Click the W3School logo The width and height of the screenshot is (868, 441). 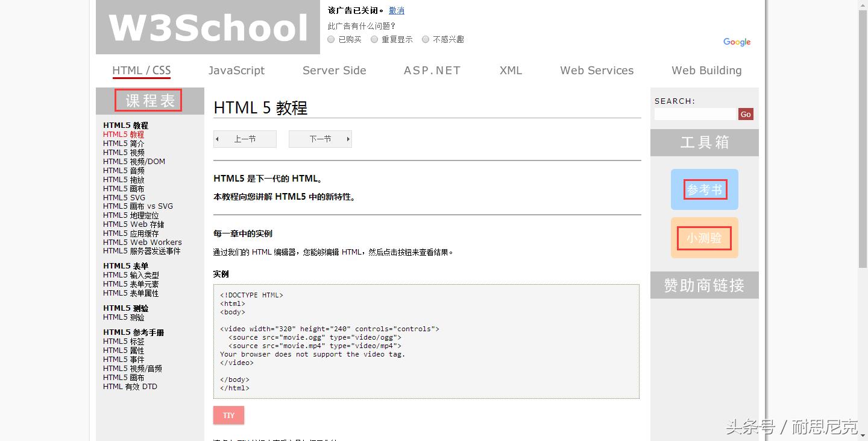(207, 27)
